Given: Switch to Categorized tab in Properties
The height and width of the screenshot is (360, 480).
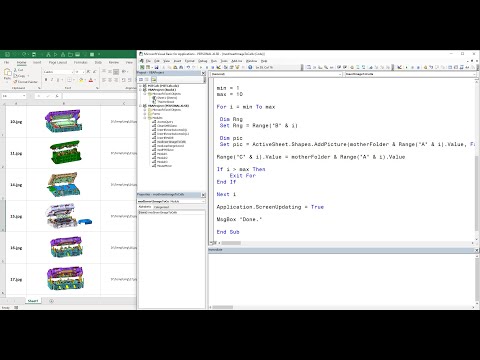Looking at the screenshot, I should [161, 207].
